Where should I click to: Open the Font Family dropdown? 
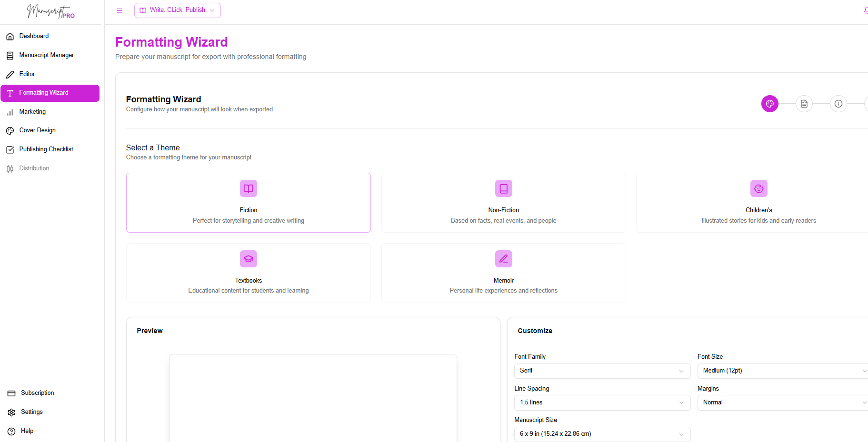click(602, 371)
